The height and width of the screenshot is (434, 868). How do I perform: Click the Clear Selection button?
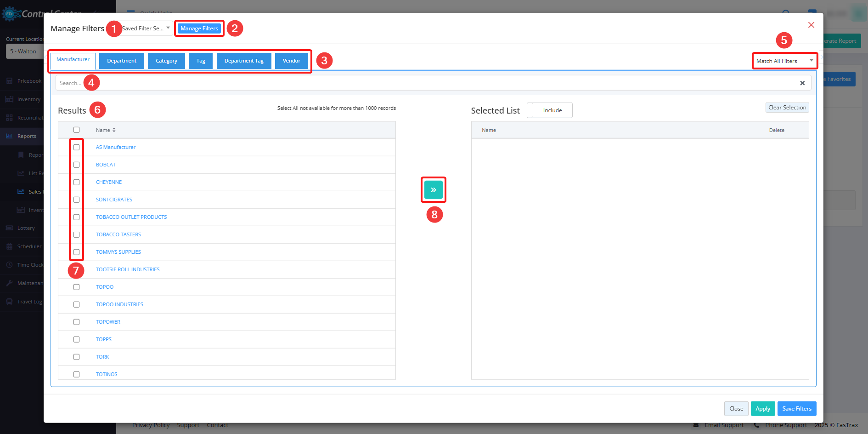[787, 108]
